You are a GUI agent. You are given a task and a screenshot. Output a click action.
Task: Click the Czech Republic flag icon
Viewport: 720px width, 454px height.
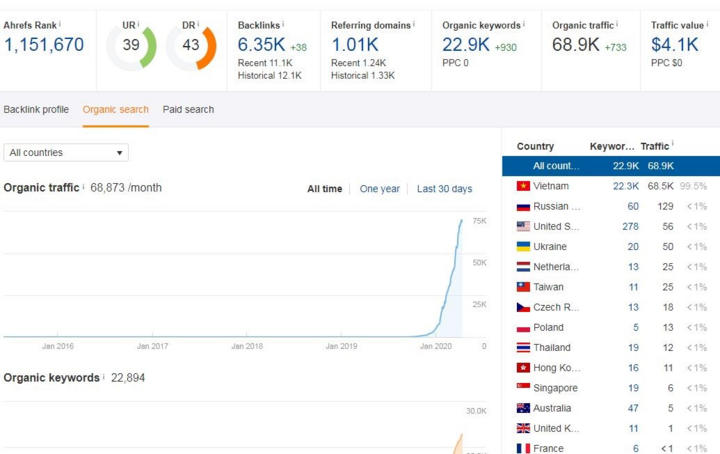tap(523, 307)
